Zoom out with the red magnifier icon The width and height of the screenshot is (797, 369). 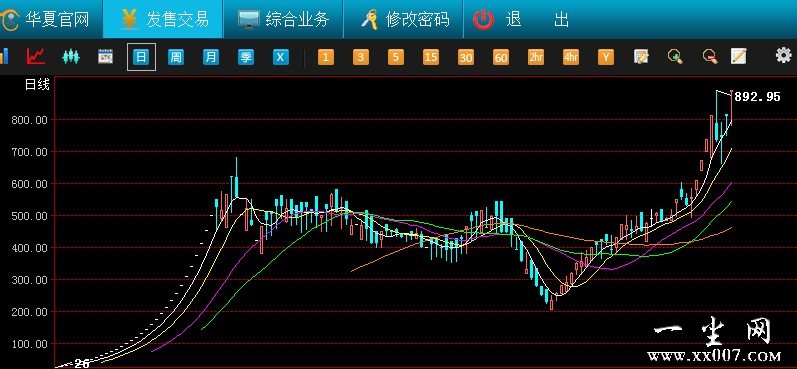710,56
